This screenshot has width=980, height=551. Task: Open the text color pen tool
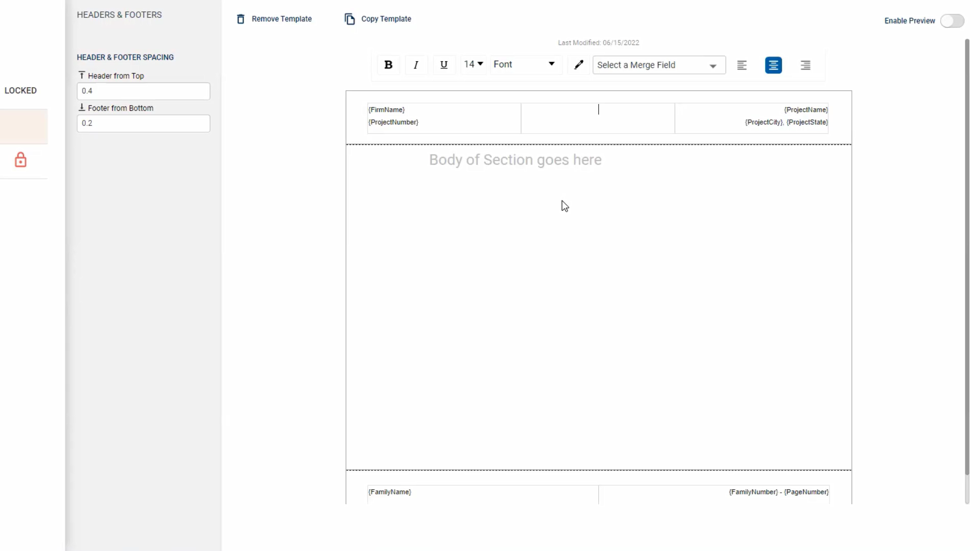579,65
